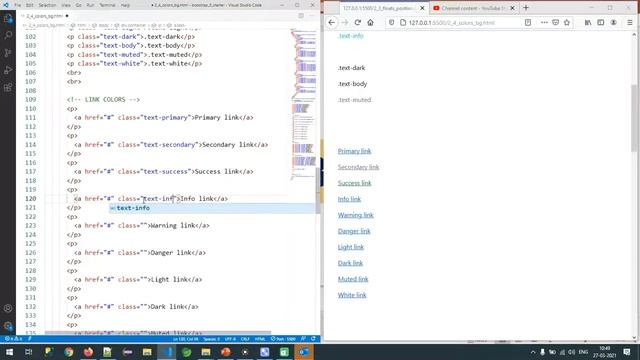The image size is (640, 360).
Task: Open the View menu in VS Code
Action: click(66, 5)
